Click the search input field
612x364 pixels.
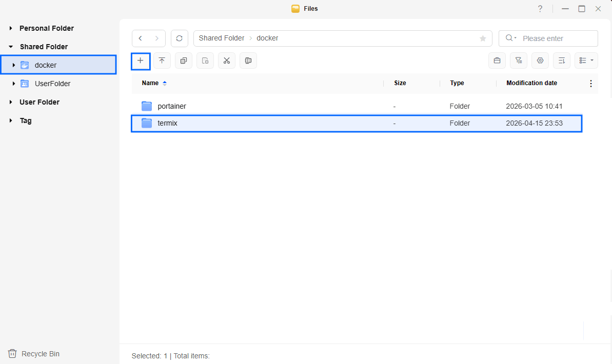(x=557, y=38)
